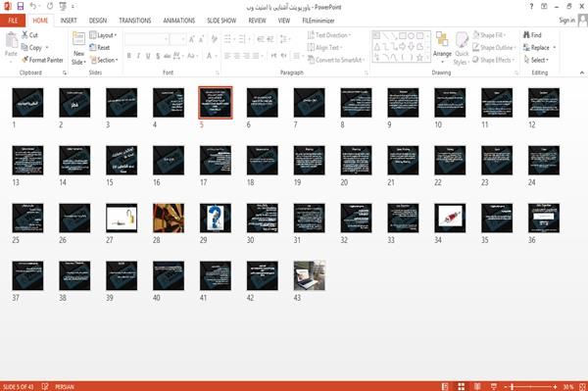Toggle Italic formatting
588x391 pixels.
tap(138, 56)
